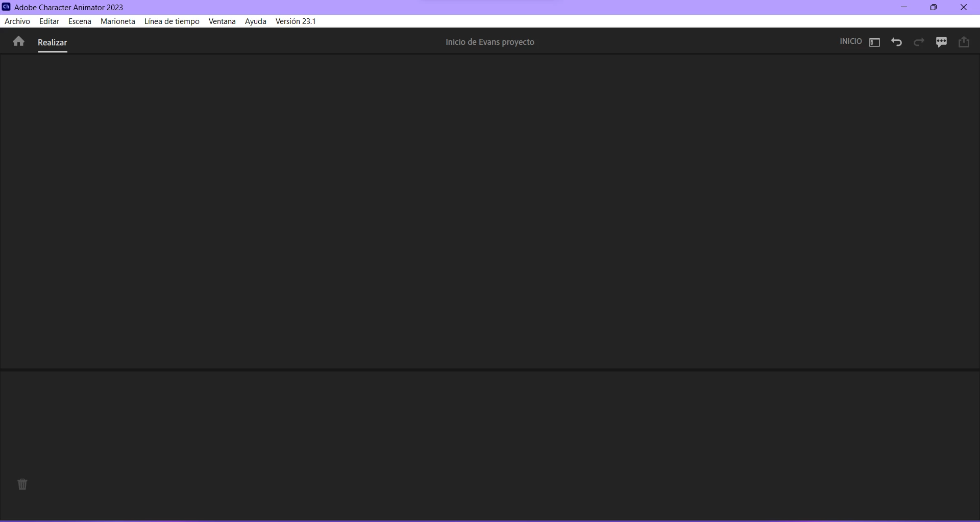The image size is (980, 522).
Task: Click the share/export icon
Action: [x=964, y=42]
